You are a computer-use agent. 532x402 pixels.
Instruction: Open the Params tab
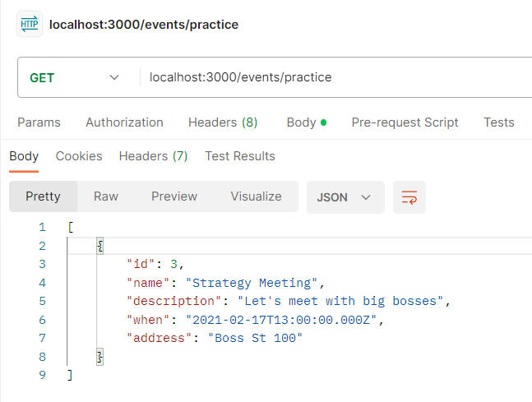pos(39,122)
